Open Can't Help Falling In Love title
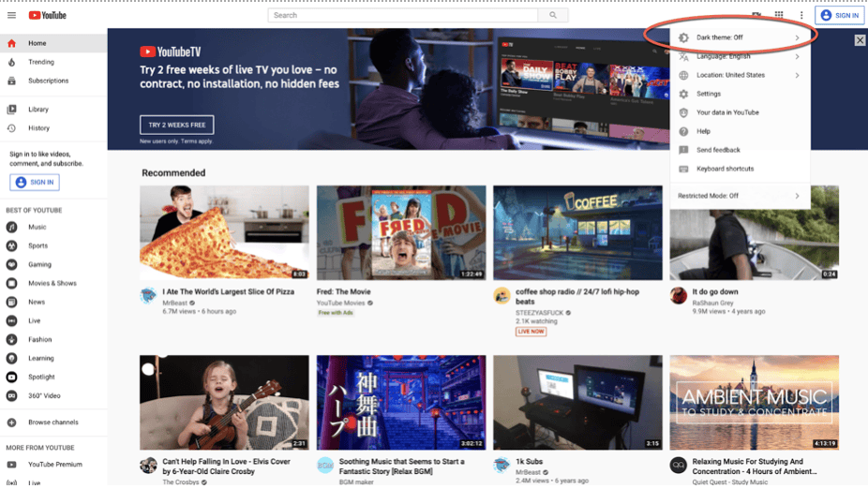The image size is (868, 489). [226, 467]
